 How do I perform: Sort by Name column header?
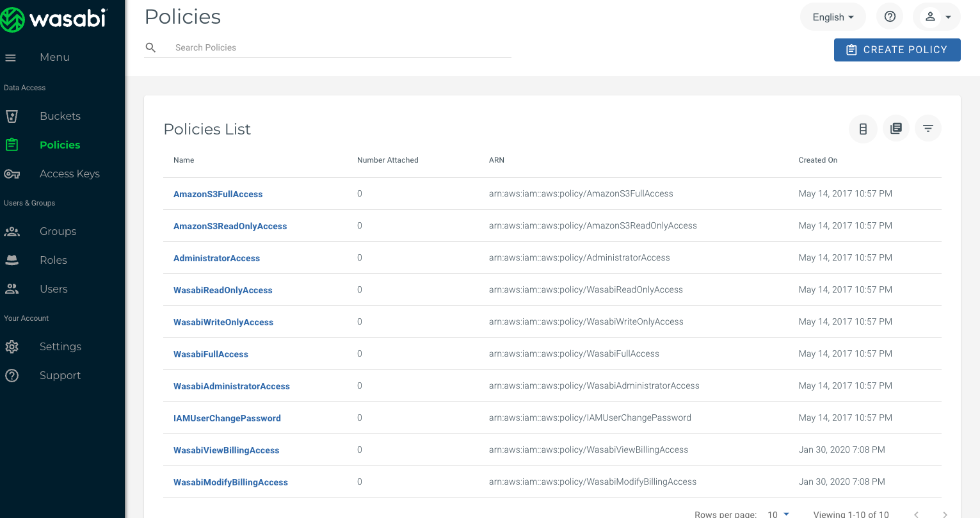click(x=184, y=160)
